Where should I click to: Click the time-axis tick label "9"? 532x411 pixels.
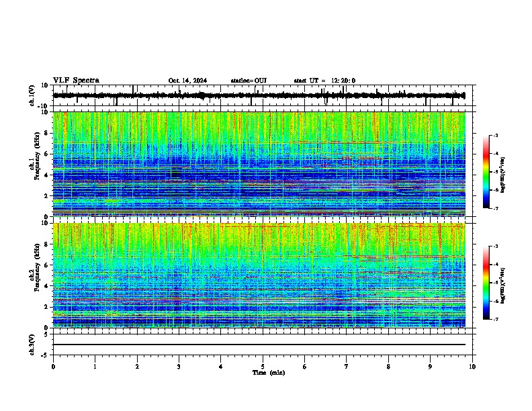[x=430, y=367]
